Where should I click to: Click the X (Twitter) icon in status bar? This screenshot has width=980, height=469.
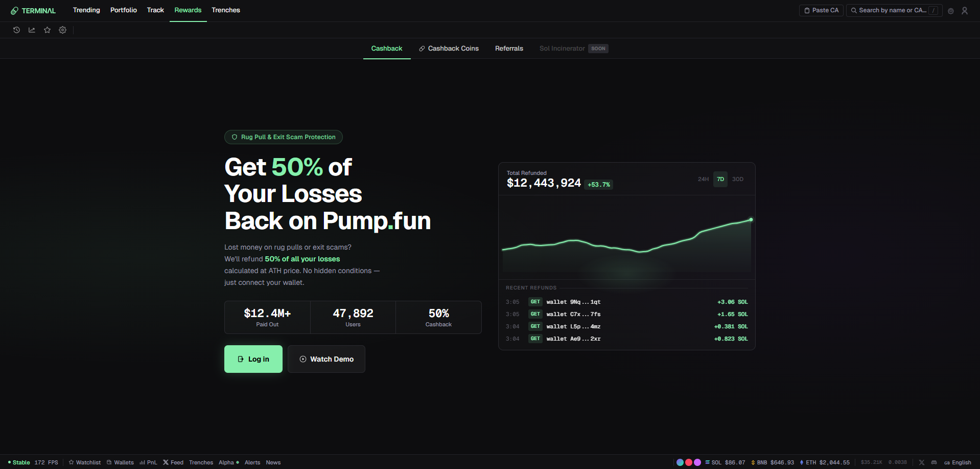click(x=922, y=462)
